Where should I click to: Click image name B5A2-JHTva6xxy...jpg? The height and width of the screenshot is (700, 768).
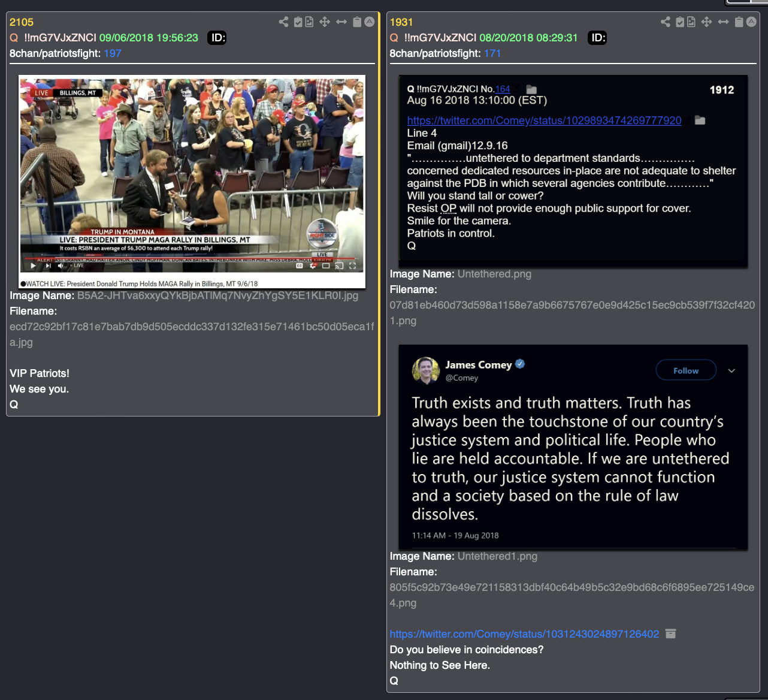(217, 295)
